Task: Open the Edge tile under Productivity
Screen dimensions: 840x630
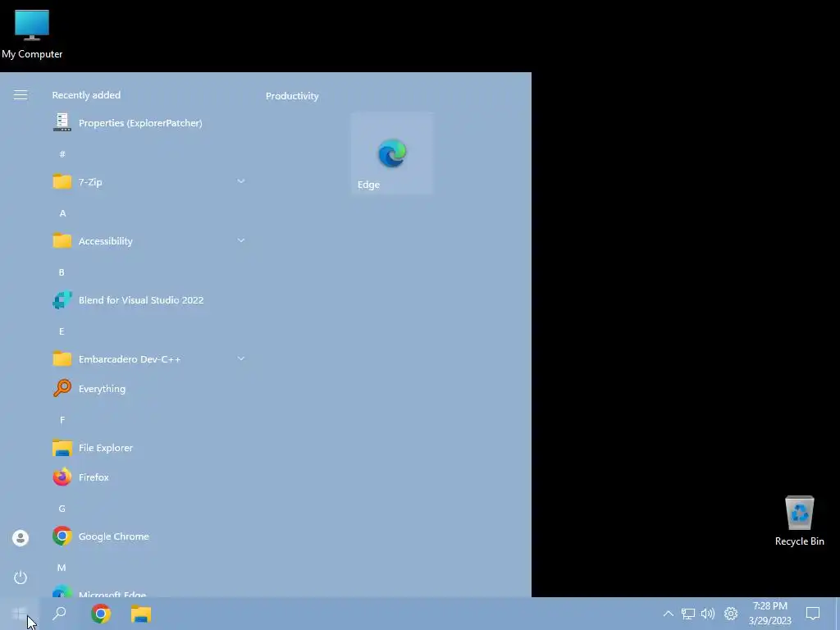Action: 392,153
